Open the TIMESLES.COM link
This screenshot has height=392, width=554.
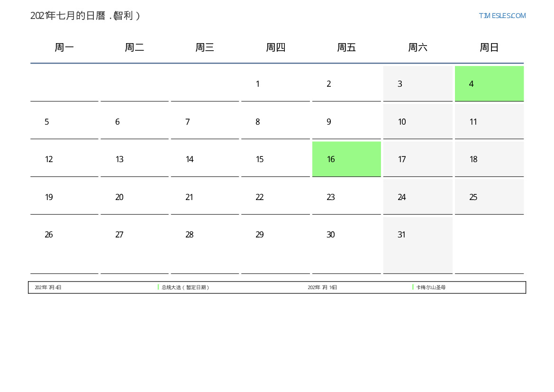click(x=502, y=16)
